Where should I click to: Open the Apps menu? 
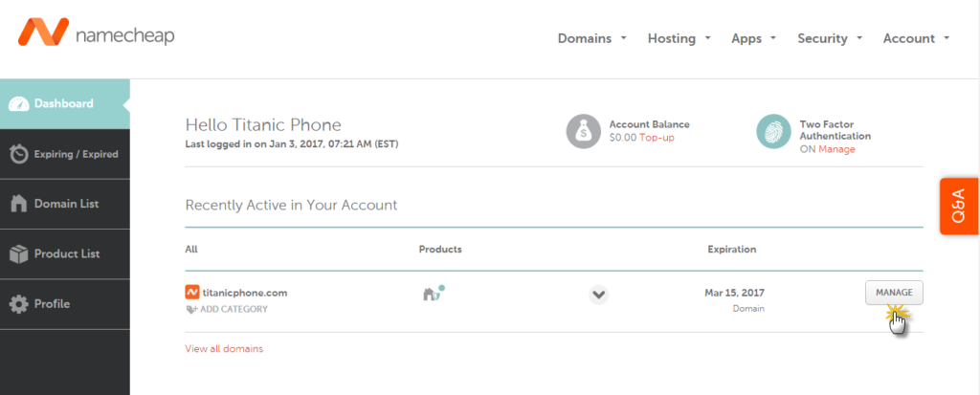754,39
